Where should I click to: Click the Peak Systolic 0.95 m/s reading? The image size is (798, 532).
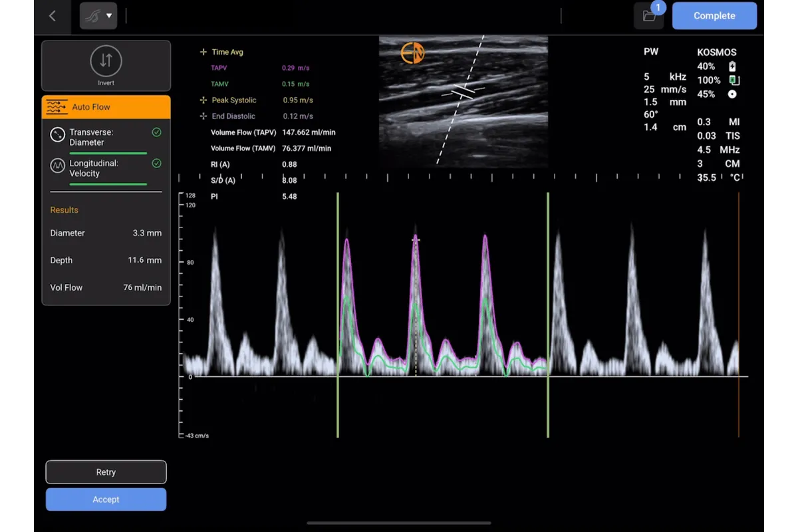pyautogui.click(x=297, y=100)
